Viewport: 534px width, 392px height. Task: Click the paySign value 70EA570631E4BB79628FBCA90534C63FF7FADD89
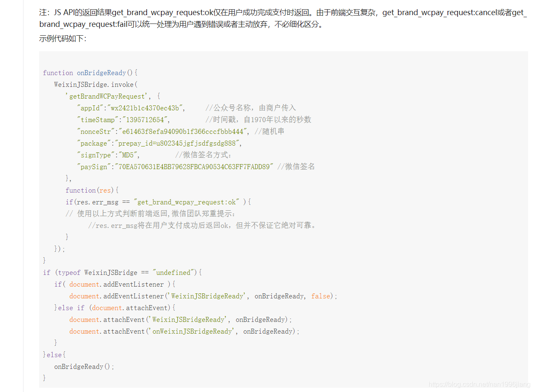pos(194,167)
